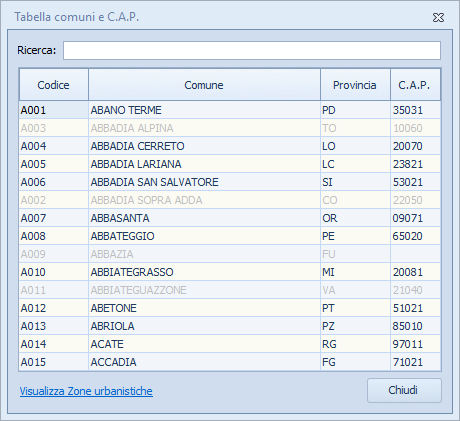Click the C.A.P. column header
Viewport: 460px width, 421px height.
coord(415,85)
